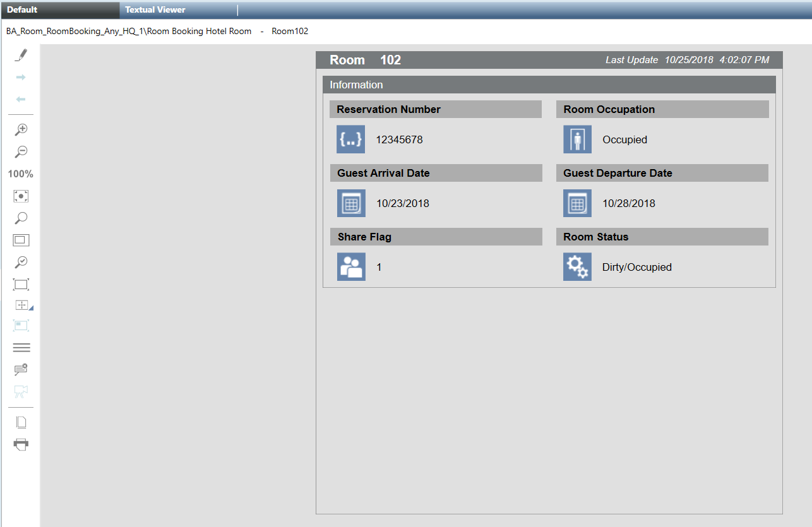Viewport: 812px width, 527px height.
Task: Click the Guest Arrival Date calendar icon
Action: 350,203
